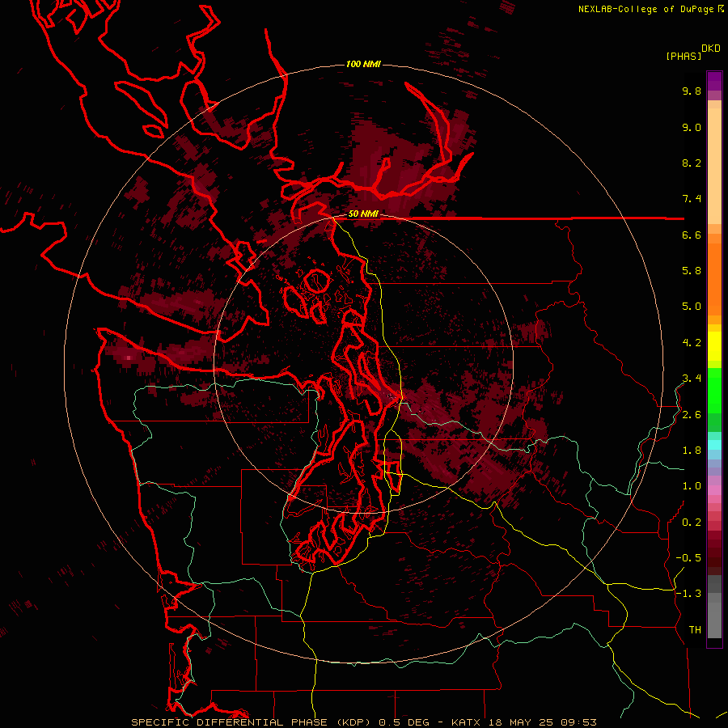Click the TH threshold label
Screen dimensions: 728x728
click(x=695, y=630)
